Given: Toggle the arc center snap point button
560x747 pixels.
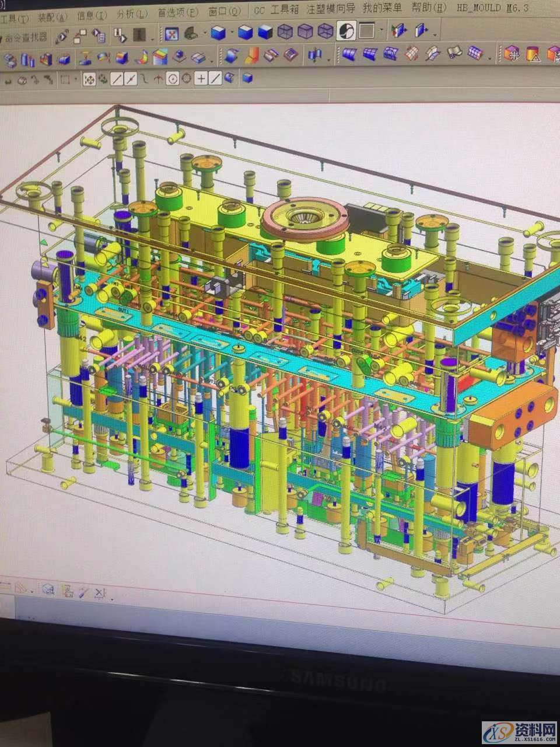Looking at the screenshot, I should point(172,78).
